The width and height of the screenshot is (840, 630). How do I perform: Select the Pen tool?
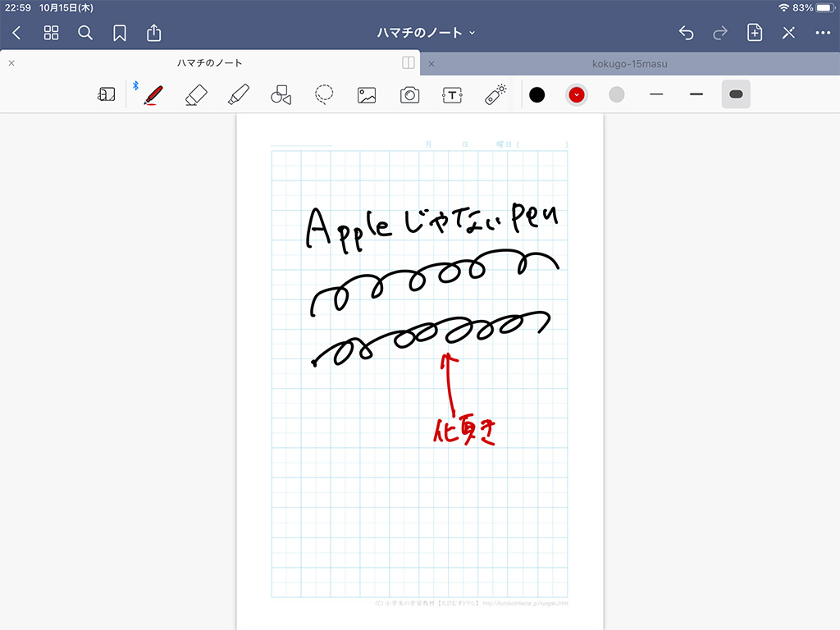click(x=153, y=95)
